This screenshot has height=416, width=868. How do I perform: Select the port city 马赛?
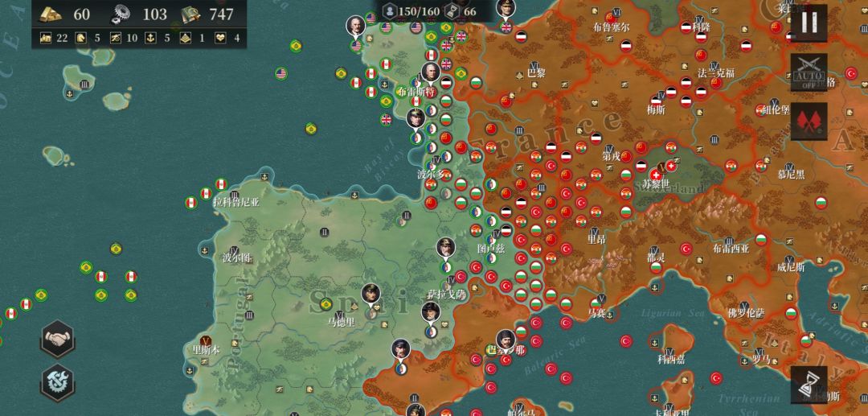(x=596, y=314)
